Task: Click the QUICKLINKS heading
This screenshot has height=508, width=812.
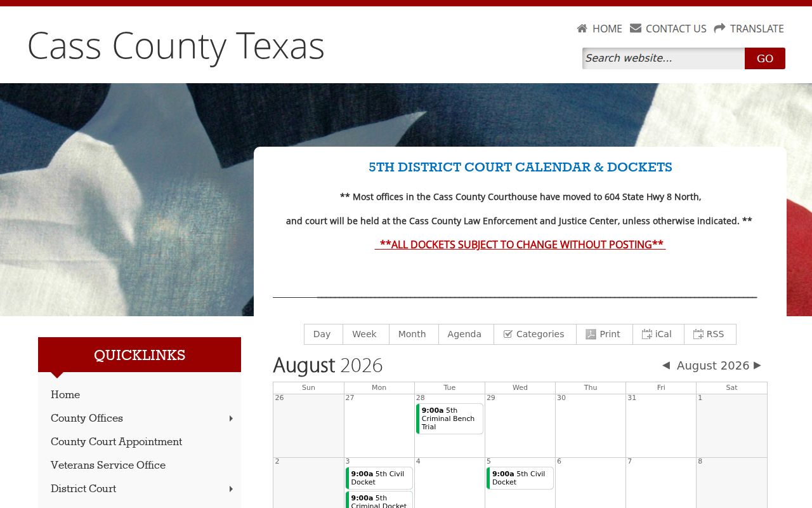Action: 140,356
